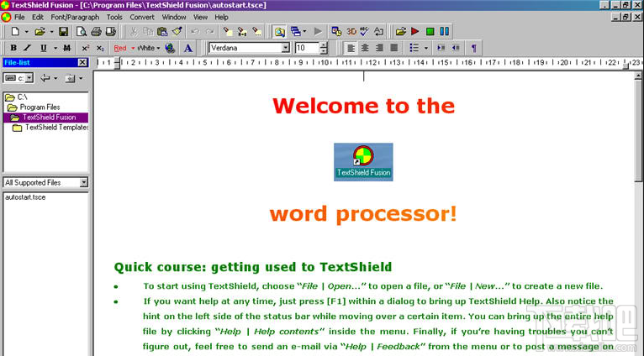Expand the Open file dropdown arrow

[51, 32]
